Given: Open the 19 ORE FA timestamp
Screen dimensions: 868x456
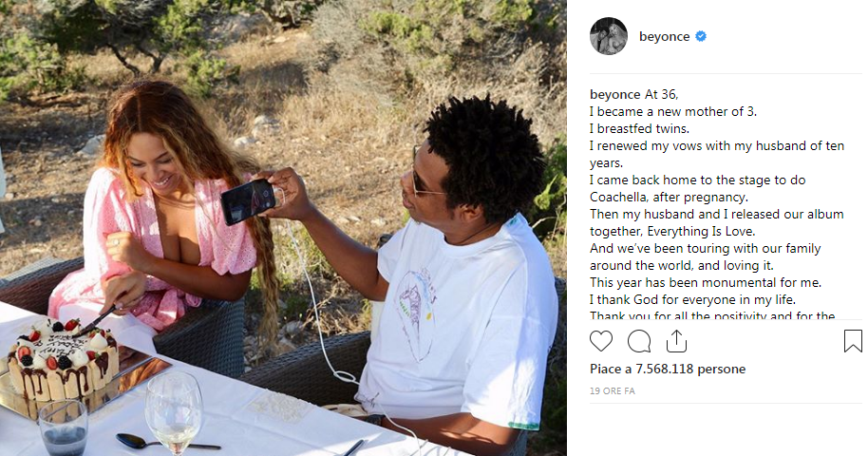Looking at the screenshot, I should click(x=613, y=391).
